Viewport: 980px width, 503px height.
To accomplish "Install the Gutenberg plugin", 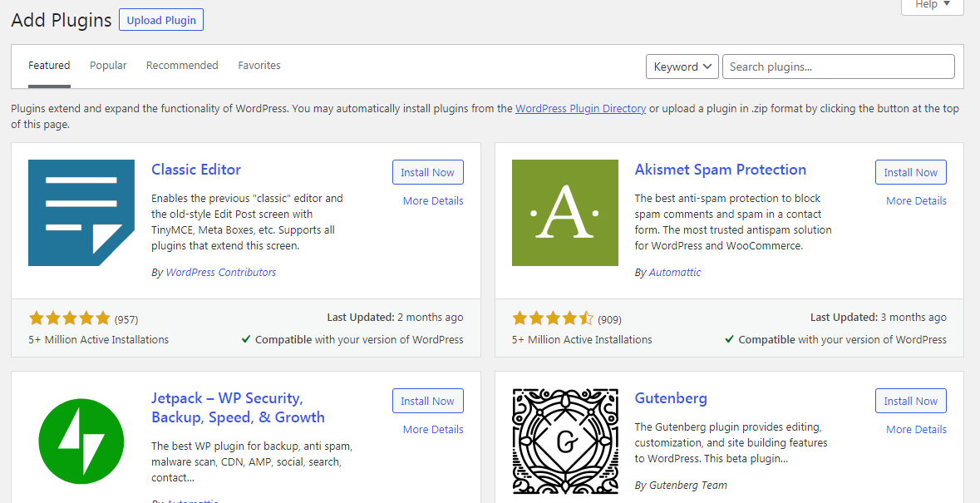I will [911, 401].
